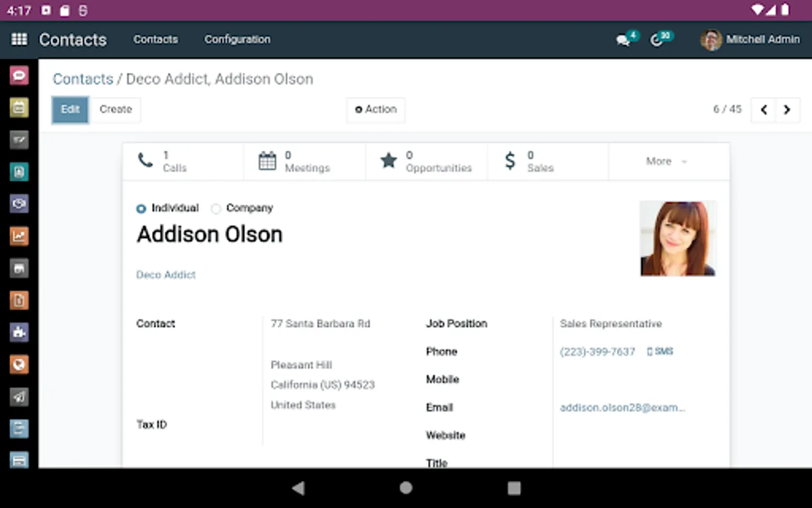
Task: Open the olive Calendar app in sidebar
Action: click(19, 107)
